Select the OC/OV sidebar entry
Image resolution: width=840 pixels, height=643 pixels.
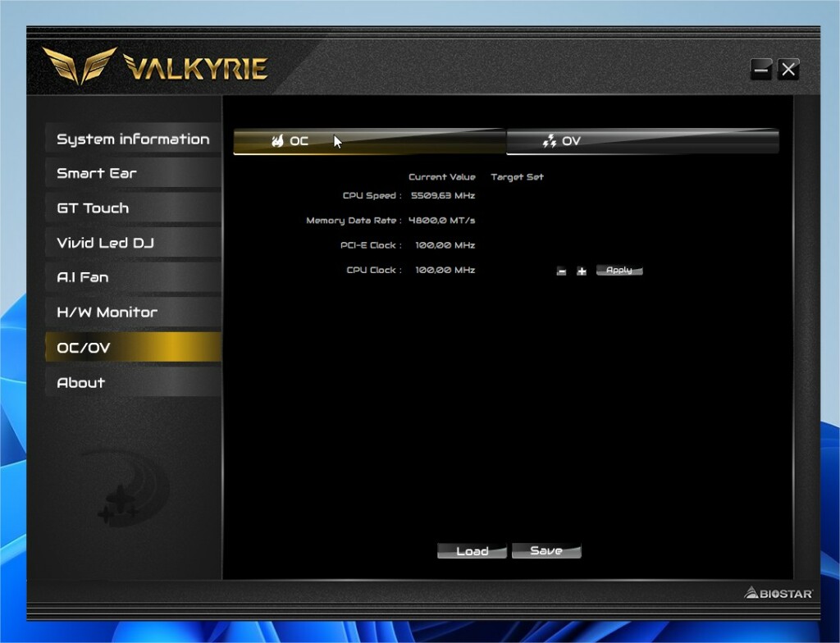coord(133,347)
